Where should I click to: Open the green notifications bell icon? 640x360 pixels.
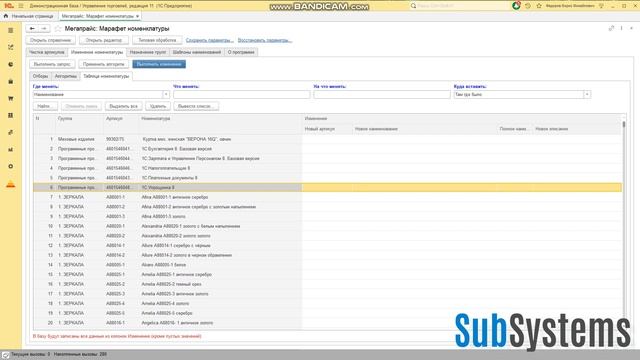516,6
